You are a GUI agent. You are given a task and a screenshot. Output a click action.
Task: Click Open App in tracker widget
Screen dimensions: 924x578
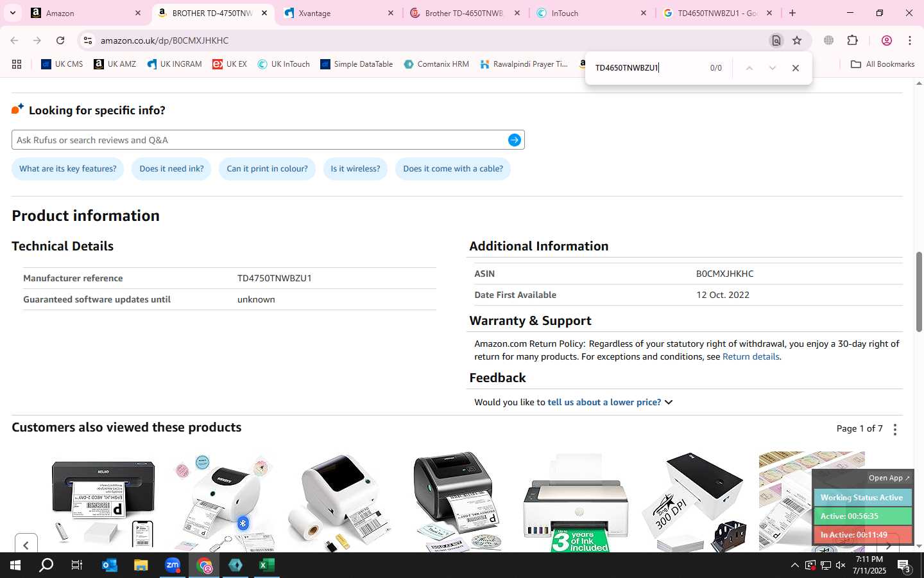[889, 478]
